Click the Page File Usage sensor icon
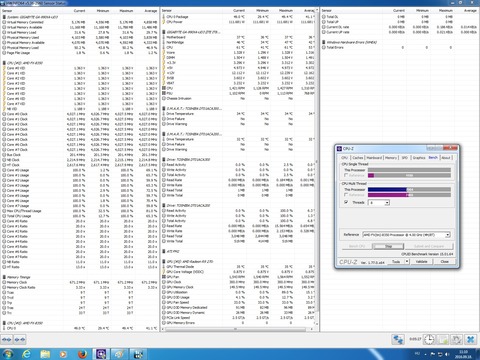Image resolution: width=480 pixels, height=360 pixels. click(x=4, y=53)
